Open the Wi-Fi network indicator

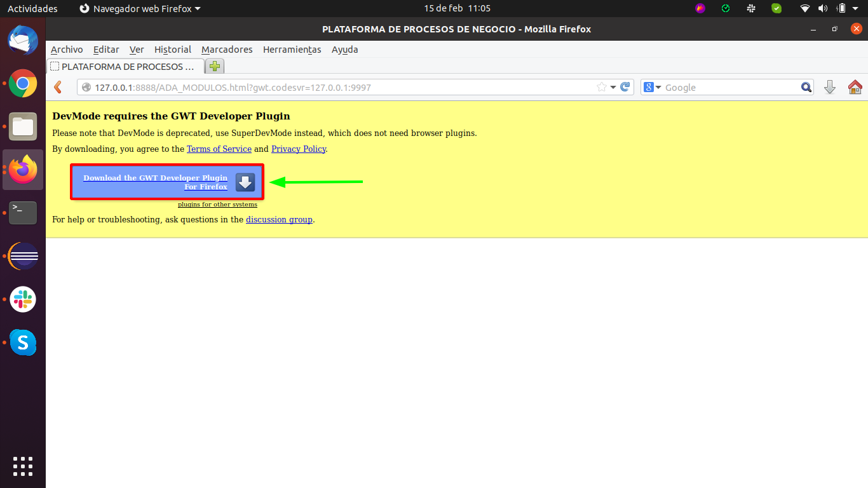pyautogui.click(x=805, y=8)
